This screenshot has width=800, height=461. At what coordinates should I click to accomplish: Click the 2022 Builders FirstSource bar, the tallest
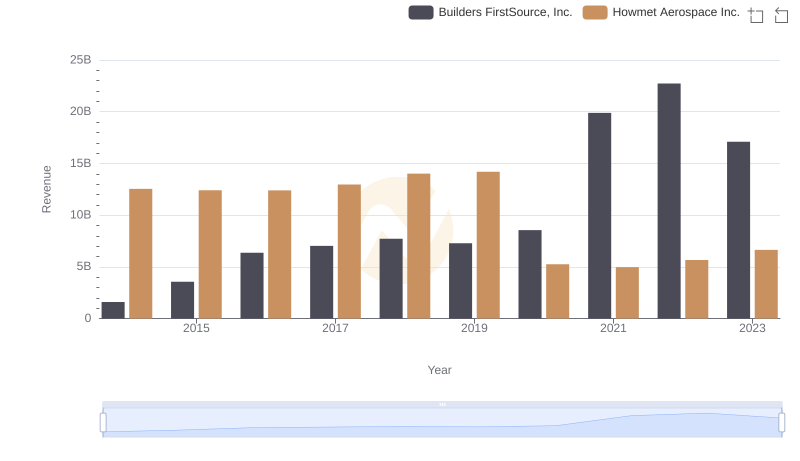(x=669, y=201)
